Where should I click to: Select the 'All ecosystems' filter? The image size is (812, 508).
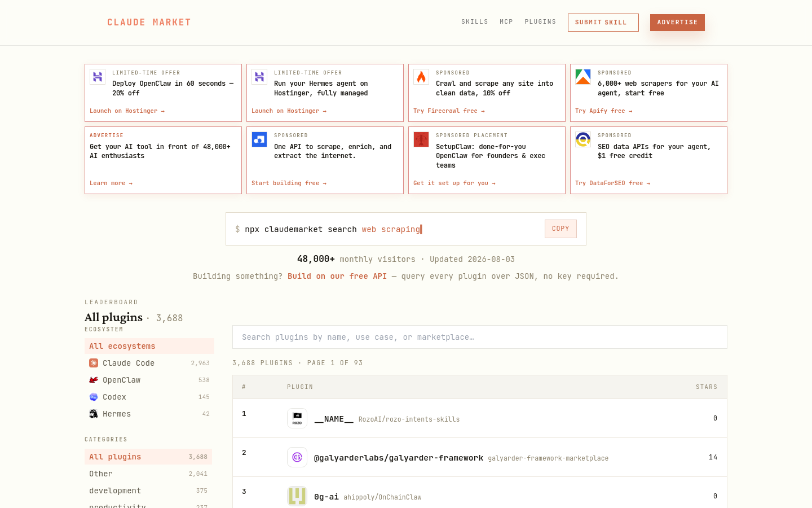coord(149,346)
